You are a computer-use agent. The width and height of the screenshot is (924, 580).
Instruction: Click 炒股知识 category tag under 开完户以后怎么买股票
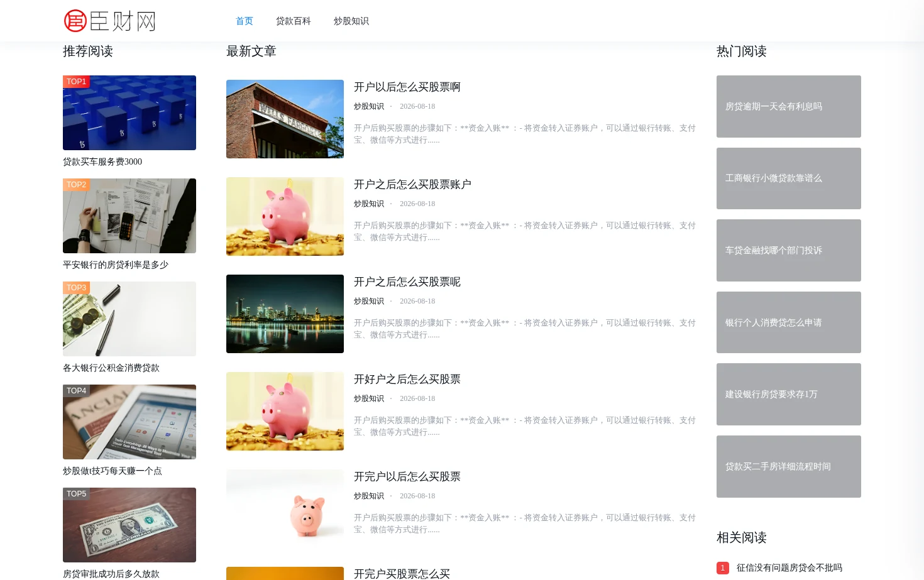coord(369,496)
